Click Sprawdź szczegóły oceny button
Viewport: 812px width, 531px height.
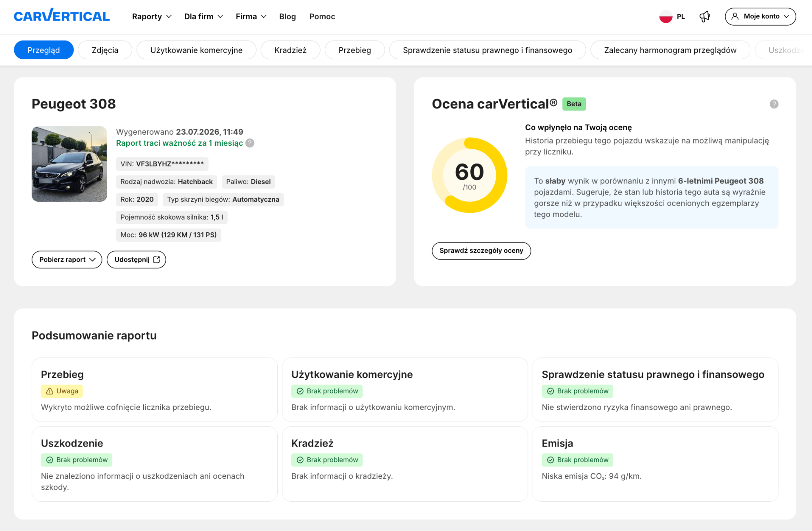(481, 251)
